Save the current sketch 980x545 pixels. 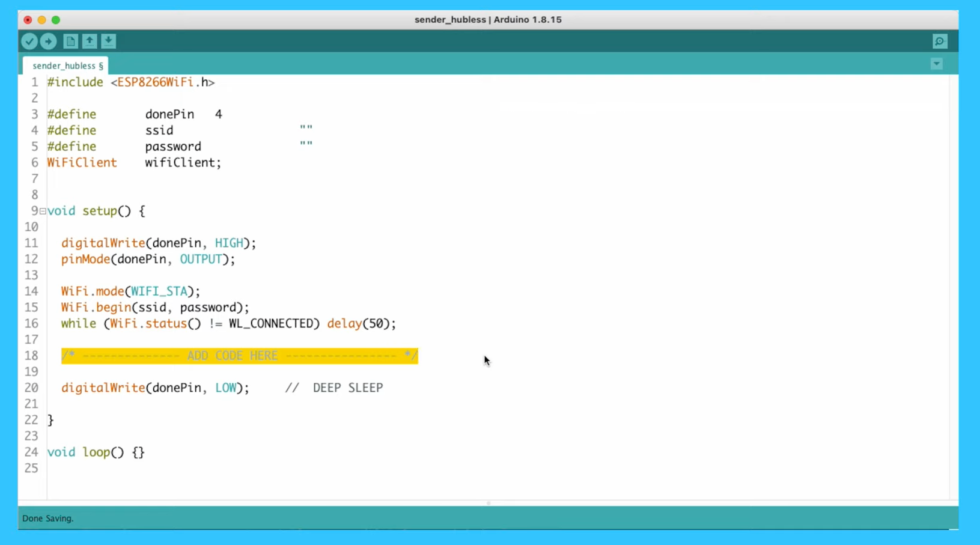click(108, 41)
